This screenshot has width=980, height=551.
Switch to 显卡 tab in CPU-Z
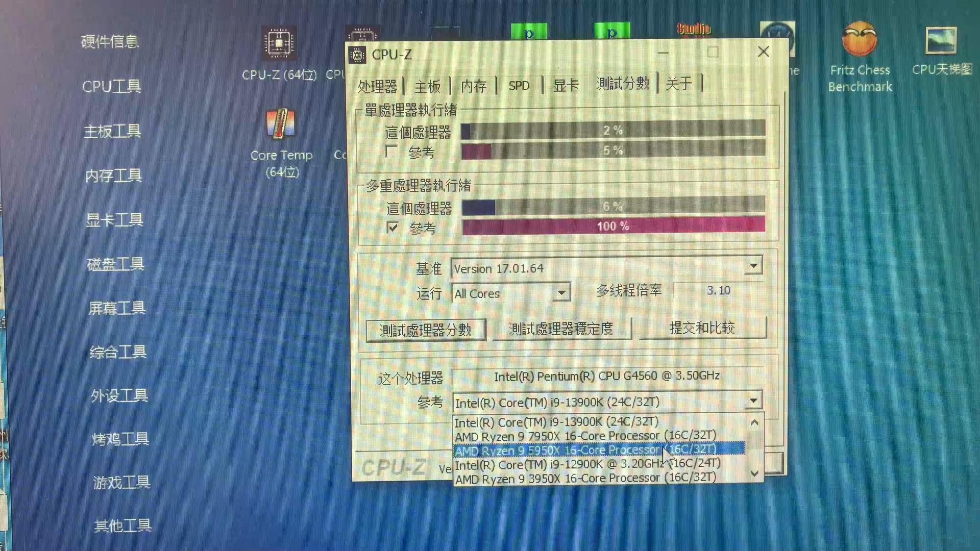pyautogui.click(x=566, y=84)
